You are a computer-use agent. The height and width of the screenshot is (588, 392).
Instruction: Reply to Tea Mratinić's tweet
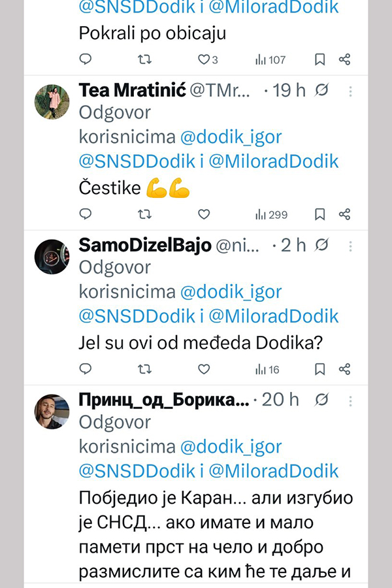[x=85, y=214]
